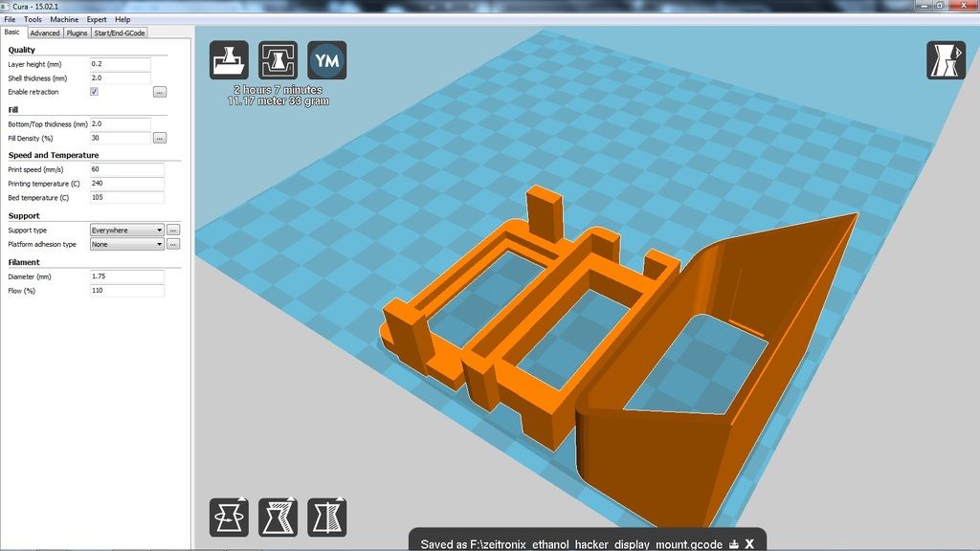Switch to the Advanced tab
This screenshot has height=551, width=980.
point(44,33)
